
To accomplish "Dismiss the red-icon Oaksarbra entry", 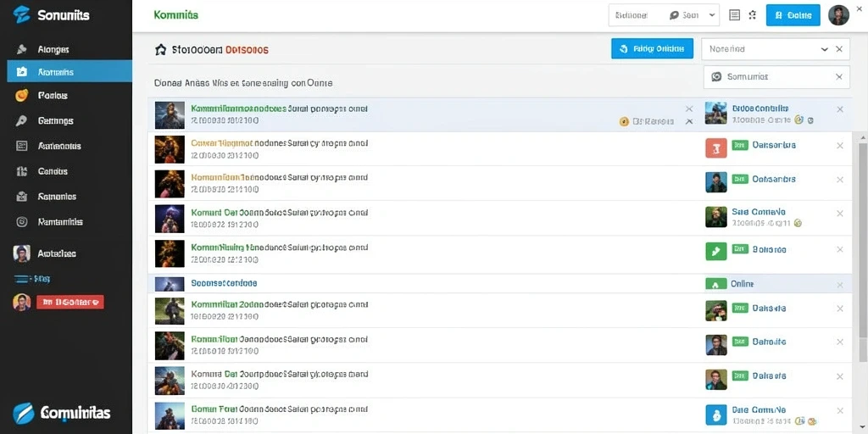I will coord(840,146).
